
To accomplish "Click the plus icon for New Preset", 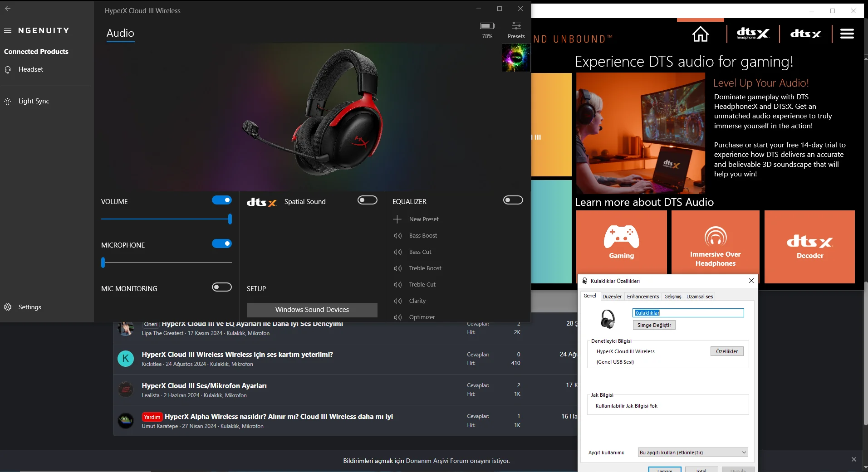I will click(397, 219).
